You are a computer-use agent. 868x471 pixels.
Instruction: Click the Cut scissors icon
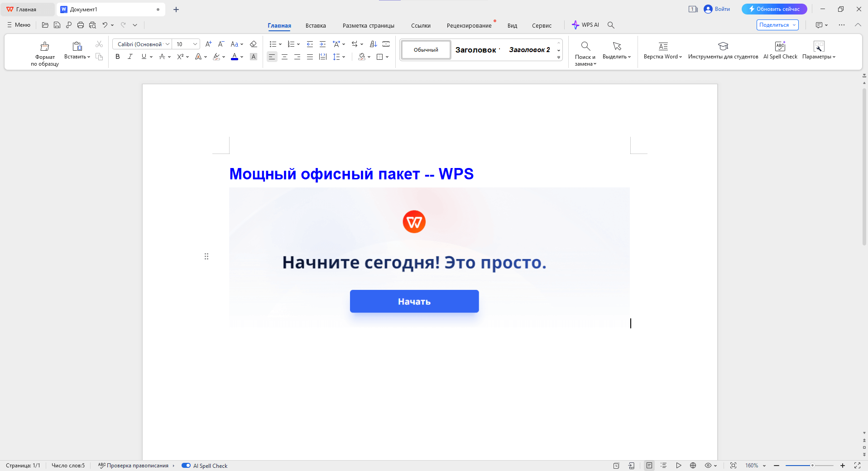(99, 44)
